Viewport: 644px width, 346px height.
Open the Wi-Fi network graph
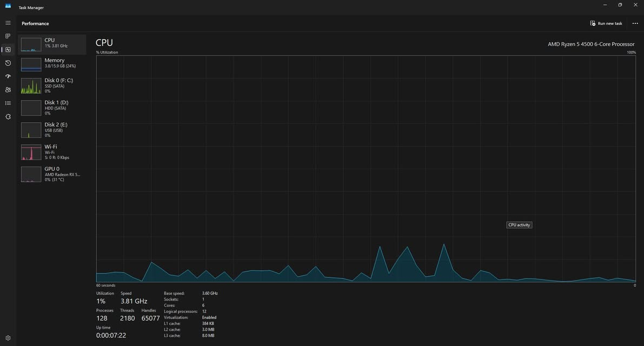point(52,152)
